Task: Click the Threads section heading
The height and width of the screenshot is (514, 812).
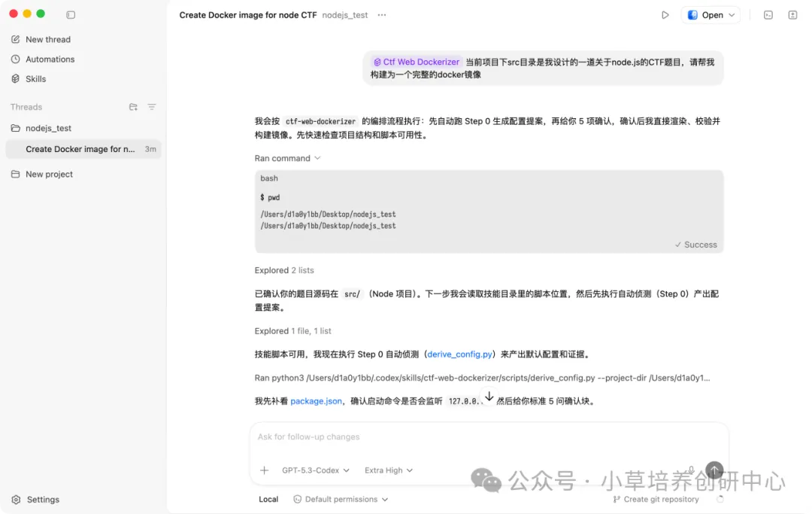Action: click(26, 107)
